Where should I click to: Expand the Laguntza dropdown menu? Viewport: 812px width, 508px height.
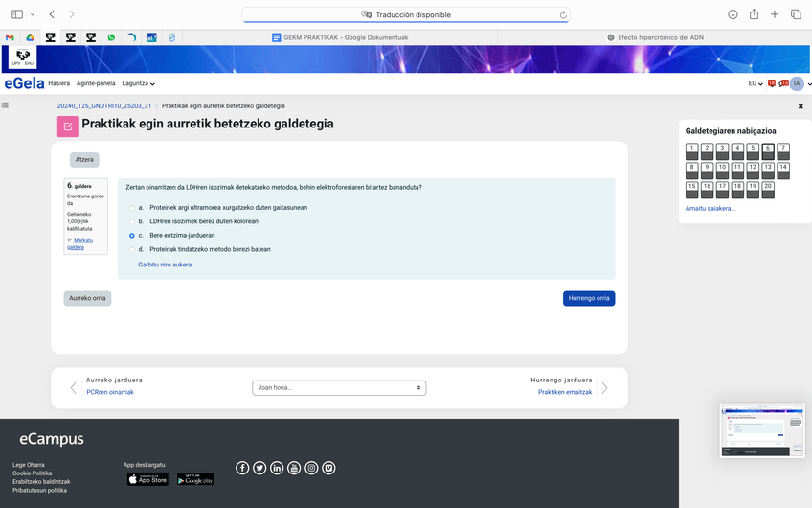tap(138, 83)
